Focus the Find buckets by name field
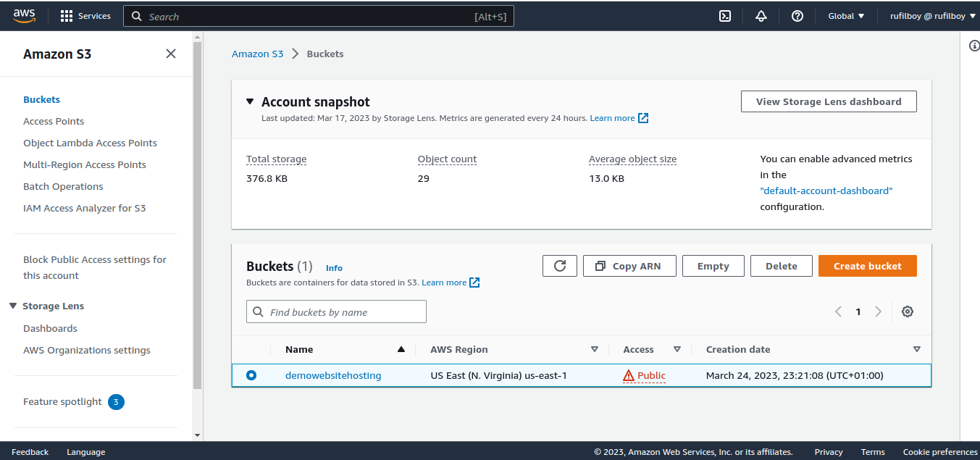The height and width of the screenshot is (460, 980). (x=336, y=311)
